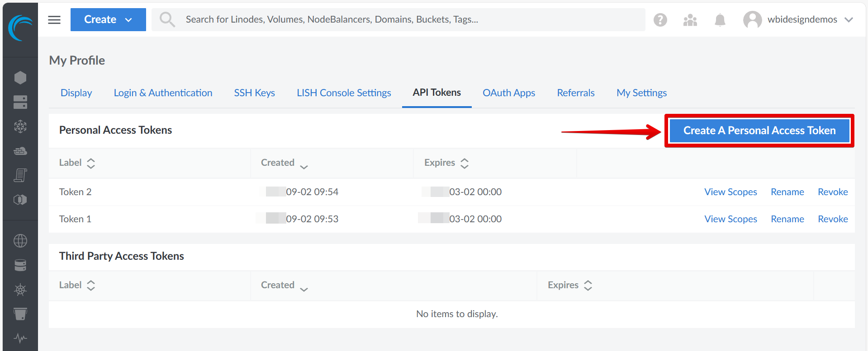The width and height of the screenshot is (868, 351).
Task: Open NodeBalancers from the sidebar icon
Action: [x=20, y=126]
